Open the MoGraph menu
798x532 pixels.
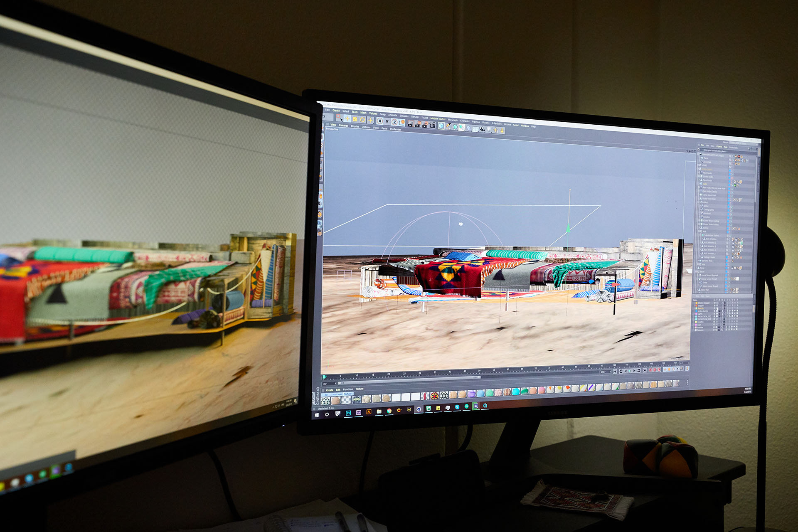pyautogui.click(x=453, y=120)
